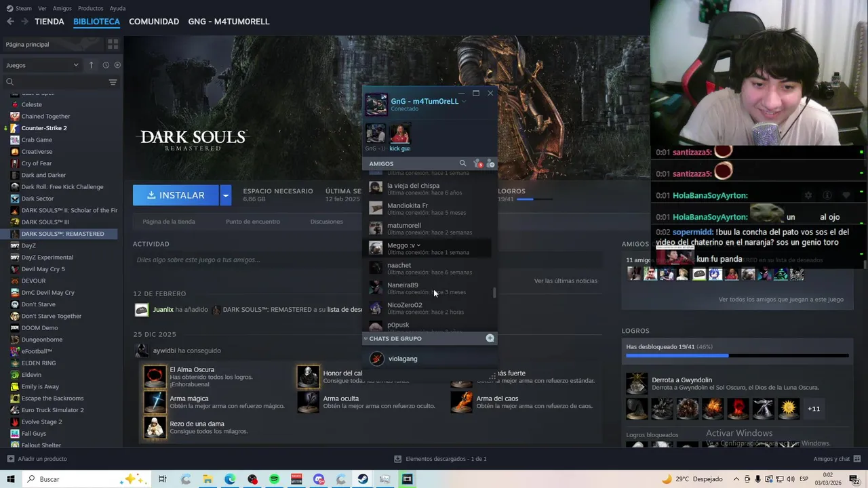This screenshot has height=488, width=868.
Task: Open Amigos y chat button
Action: (838, 459)
